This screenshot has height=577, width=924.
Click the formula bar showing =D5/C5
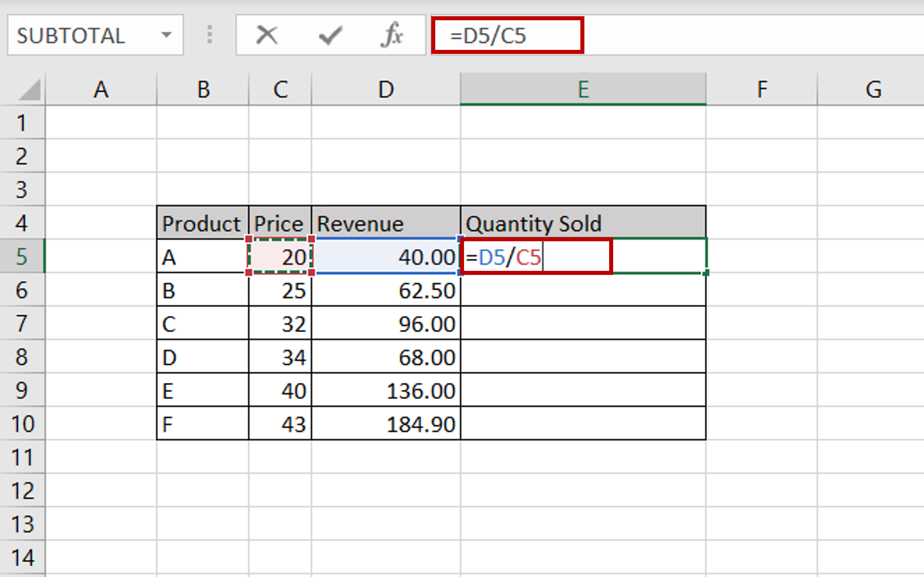tap(678, 35)
